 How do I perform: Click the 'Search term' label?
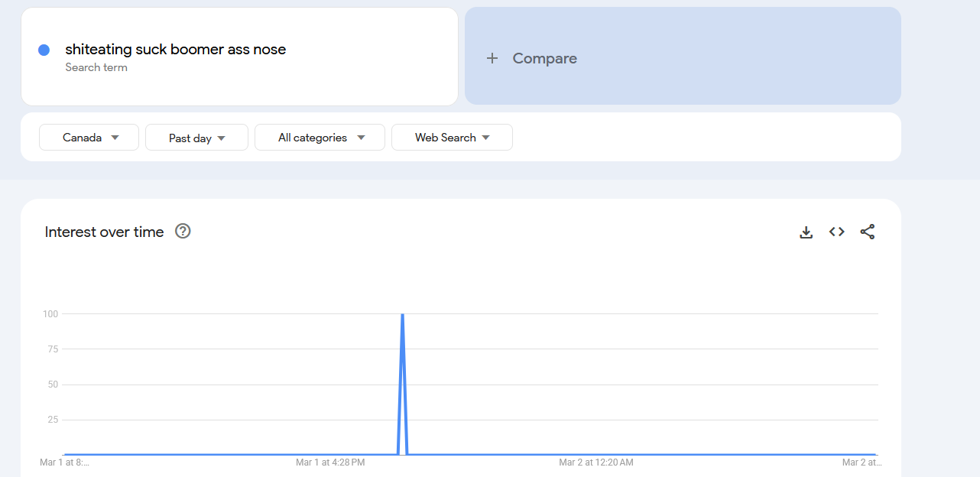tap(96, 67)
